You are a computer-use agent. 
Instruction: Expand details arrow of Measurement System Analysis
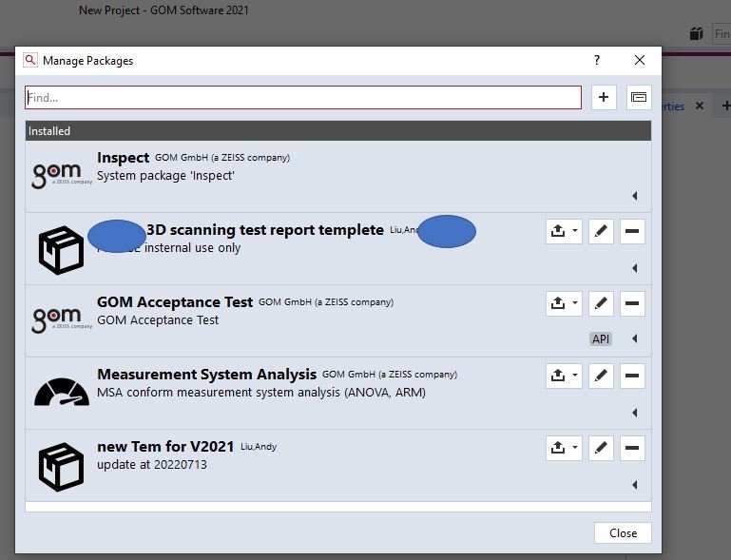coord(635,413)
